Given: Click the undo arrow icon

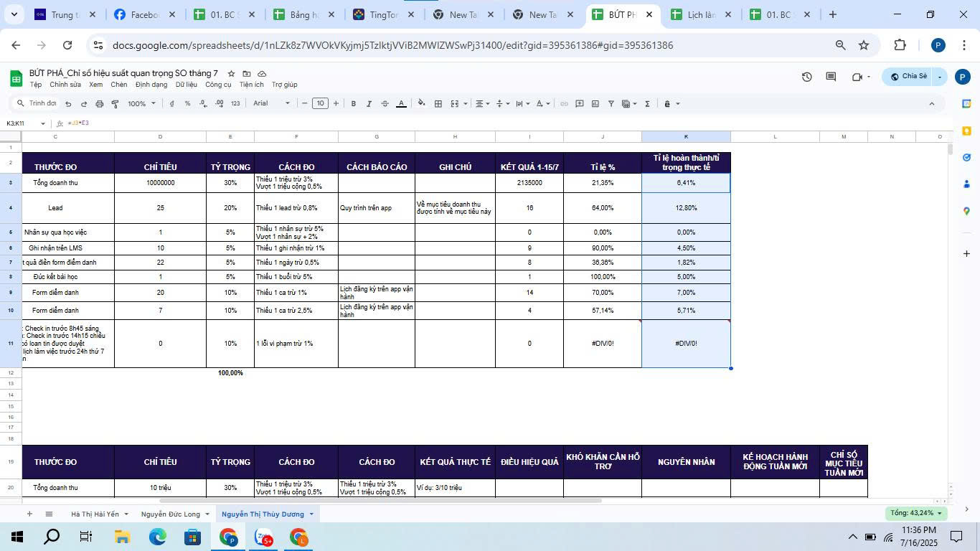Looking at the screenshot, I should [x=68, y=104].
